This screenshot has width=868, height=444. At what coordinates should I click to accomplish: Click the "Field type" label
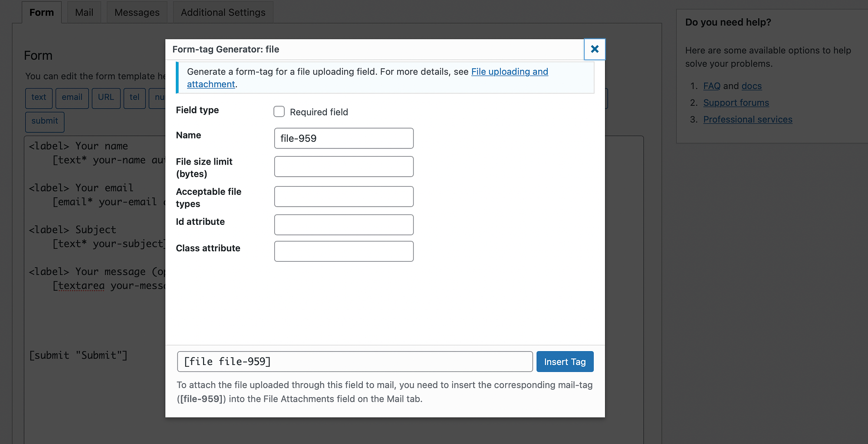[197, 110]
